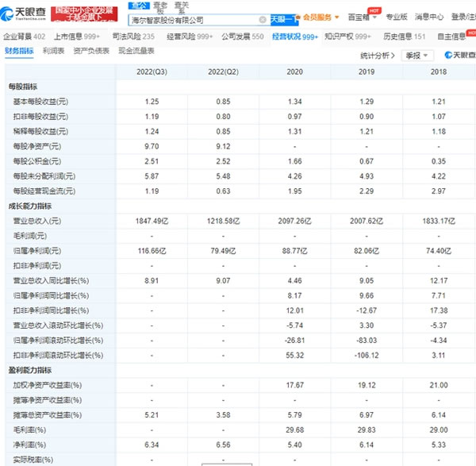The height and width of the screenshot is (466, 476).
Task: Open the red 国家中小企业发展子基金 banner
Action: pyautogui.click(x=84, y=14)
